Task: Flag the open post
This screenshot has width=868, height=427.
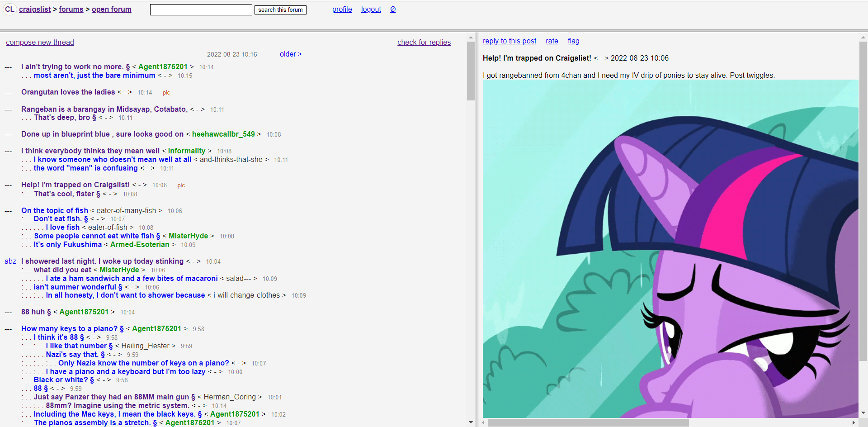Action: coord(574,41)
